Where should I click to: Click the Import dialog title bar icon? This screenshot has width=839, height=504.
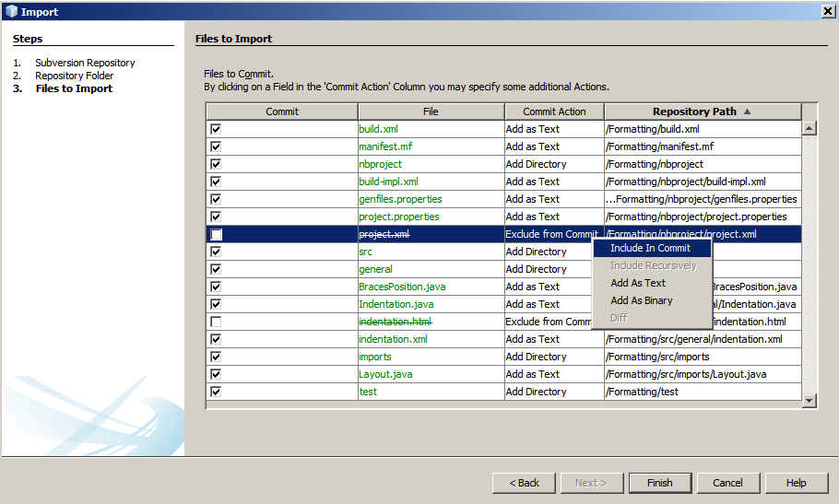point(9,11)
